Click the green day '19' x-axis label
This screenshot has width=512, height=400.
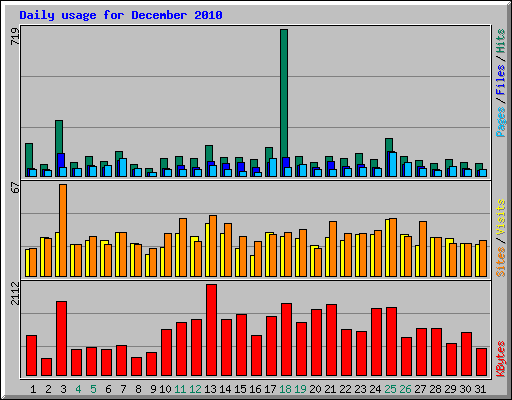(x=300, y=389)
